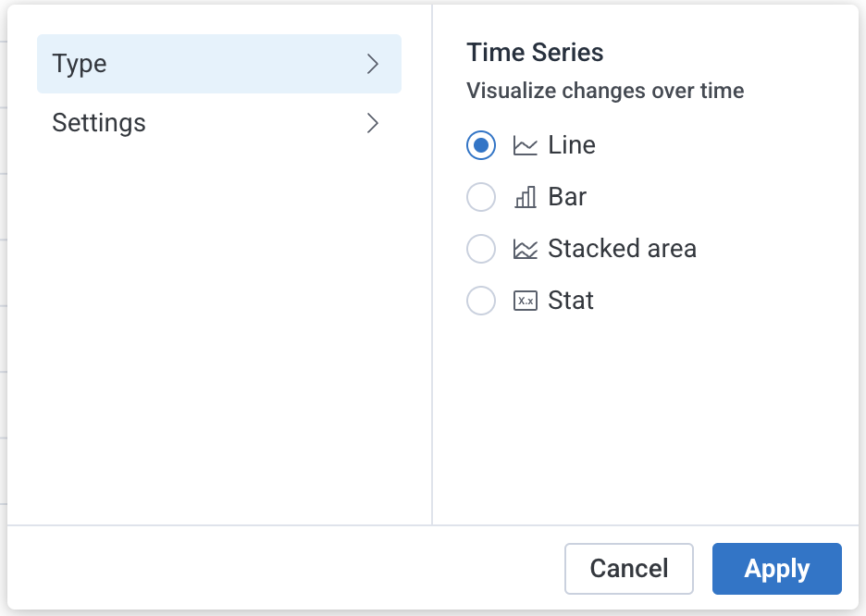Select the Stat radio button
The height and width of the screenshot is (616, 866).
tap(481, 301)
